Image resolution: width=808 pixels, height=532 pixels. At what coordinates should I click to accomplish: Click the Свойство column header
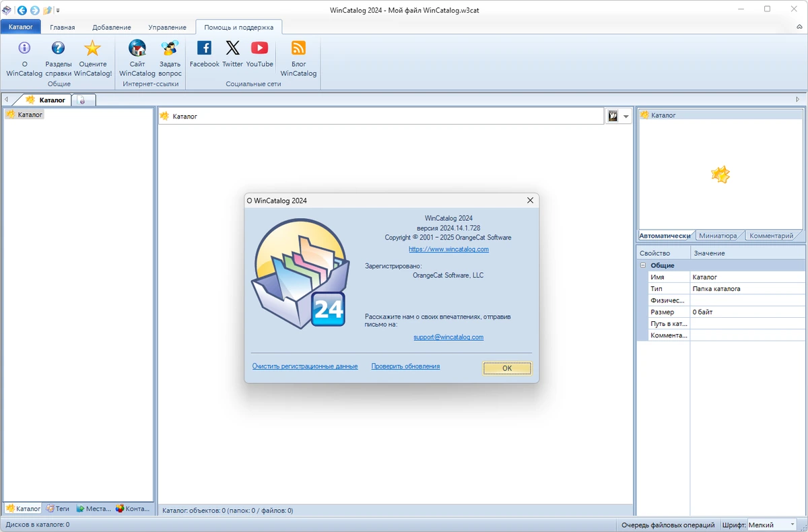point(663,253)
